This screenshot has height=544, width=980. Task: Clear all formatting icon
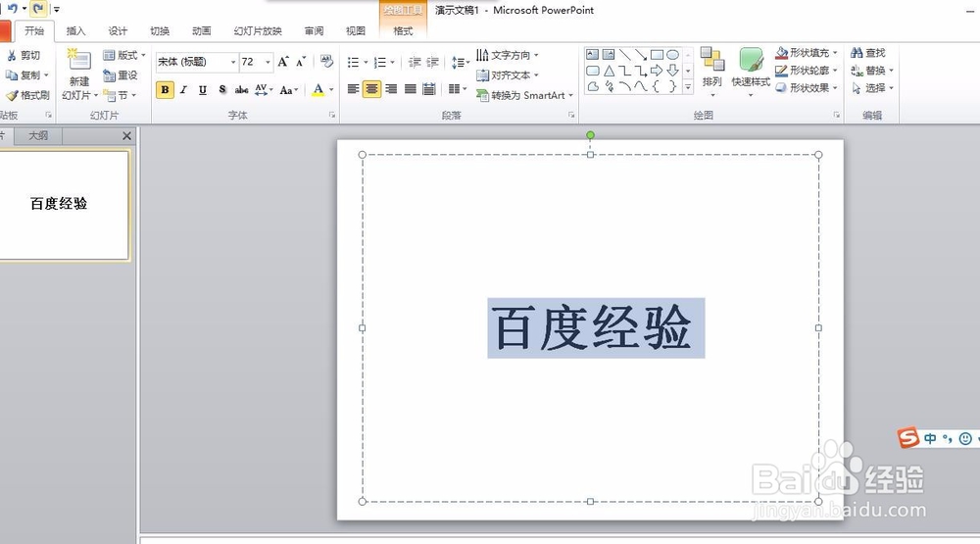click(x=326, y=61)
